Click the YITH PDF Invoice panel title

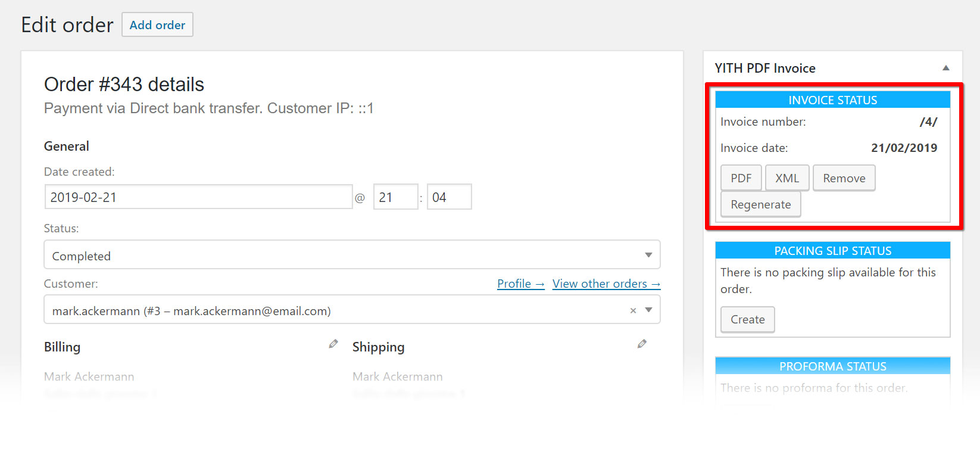(x=765, y=68)
